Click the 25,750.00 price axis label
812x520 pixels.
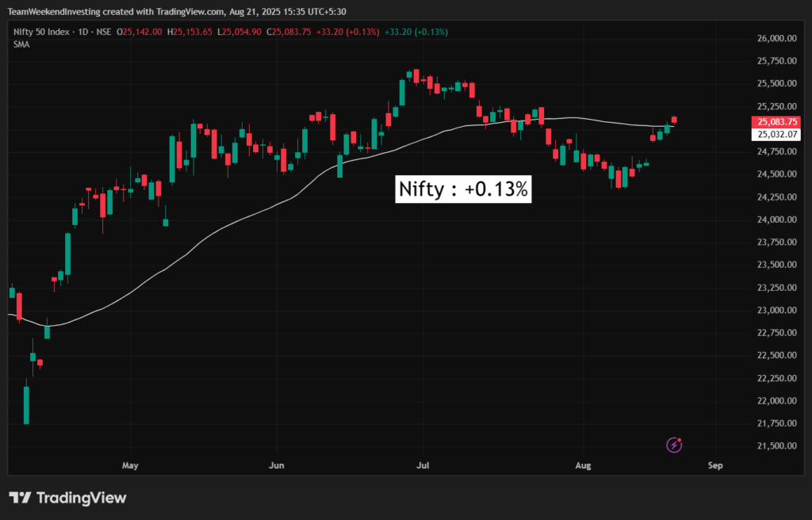pos(777,61)
